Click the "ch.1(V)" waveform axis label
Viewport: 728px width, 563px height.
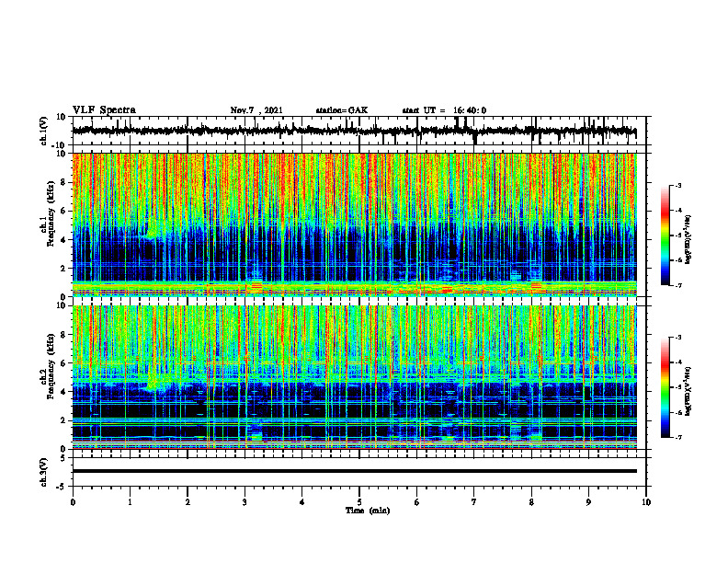[44, 131]
